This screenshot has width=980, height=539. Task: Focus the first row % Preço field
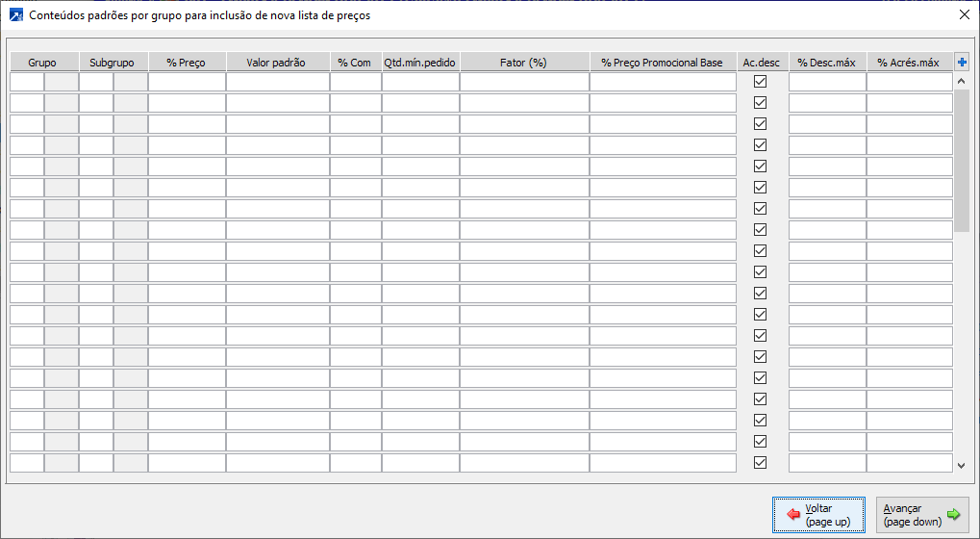[187, 82]
